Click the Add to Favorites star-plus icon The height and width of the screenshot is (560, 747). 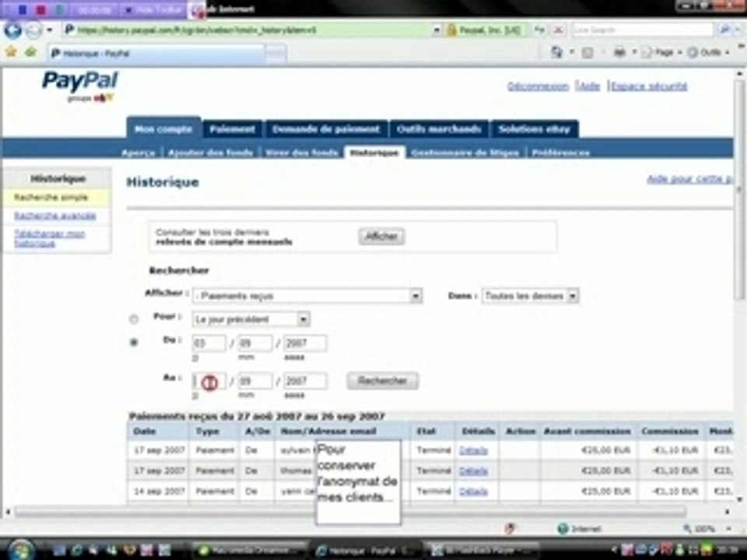(31, 52)
